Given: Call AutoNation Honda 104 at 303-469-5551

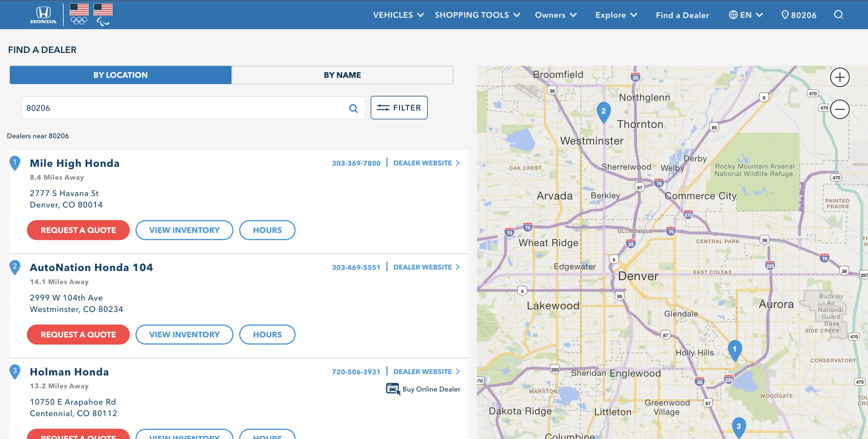Looking at the screenshot, I should [356, 267].
